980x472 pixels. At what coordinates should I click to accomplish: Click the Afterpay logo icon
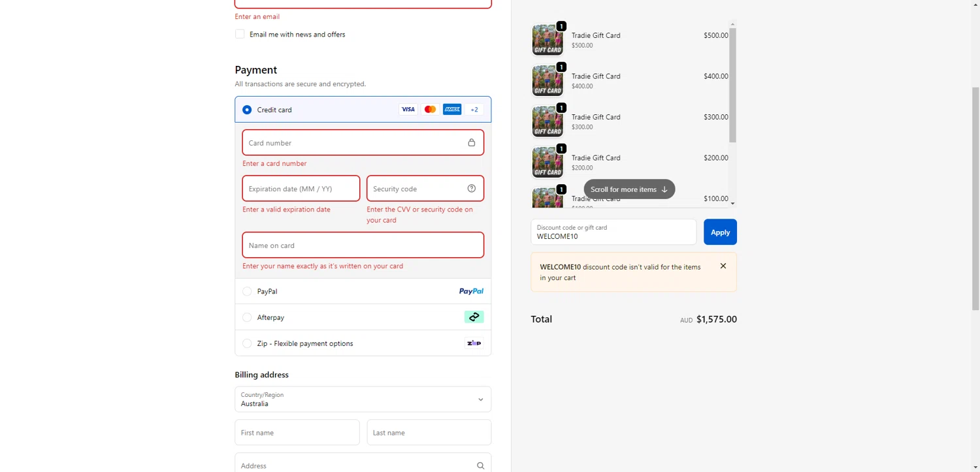474,317
